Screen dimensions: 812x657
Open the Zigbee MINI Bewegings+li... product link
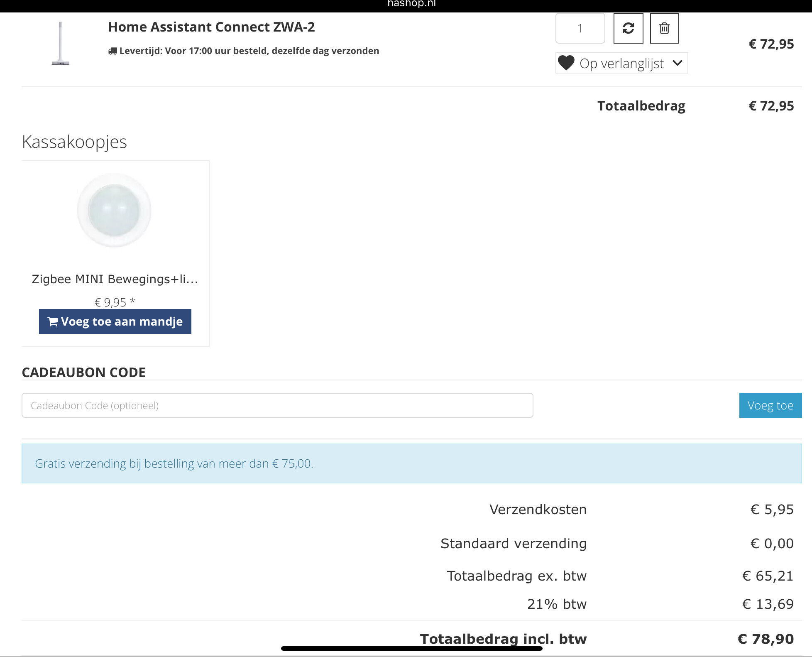pyautogui.click(x=115, y=279)
